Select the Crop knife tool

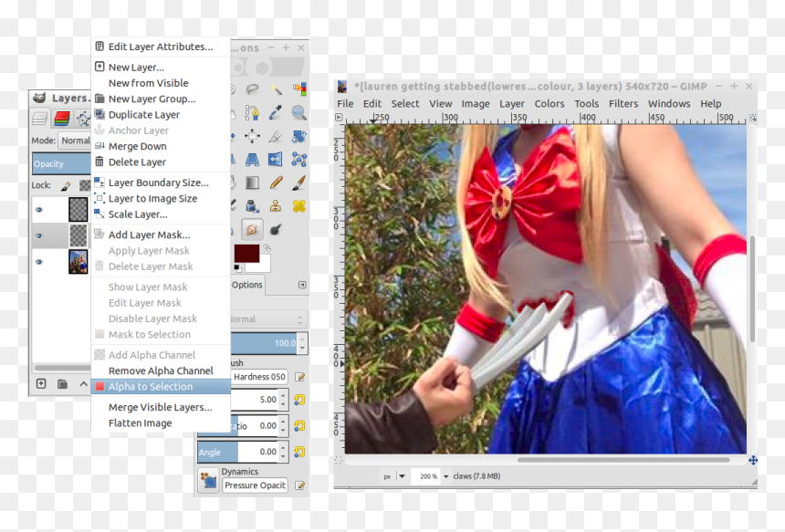[276, 136]
